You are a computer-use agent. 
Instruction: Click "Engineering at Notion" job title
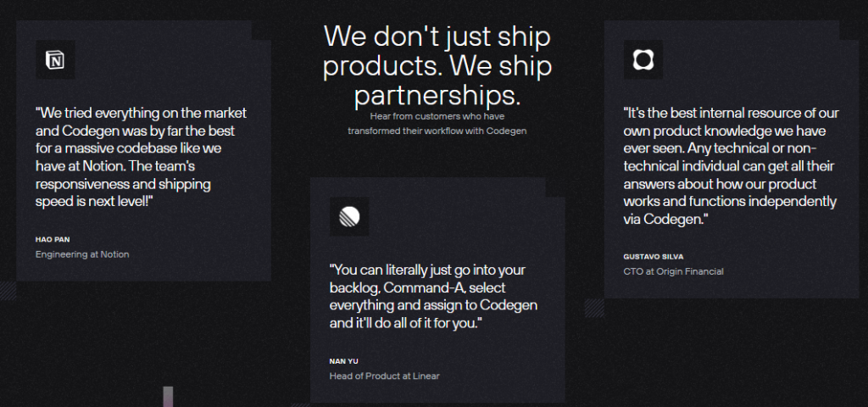(82, 254)
